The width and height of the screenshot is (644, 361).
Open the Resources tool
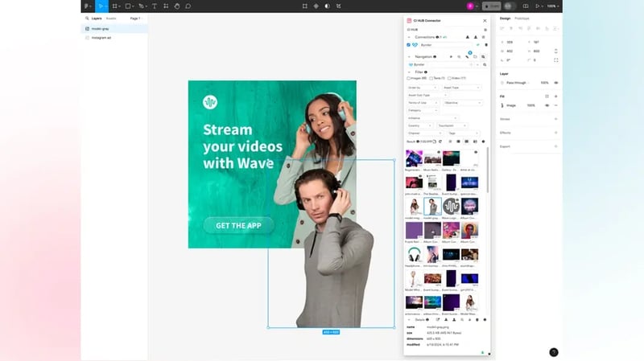click(166, 6)
